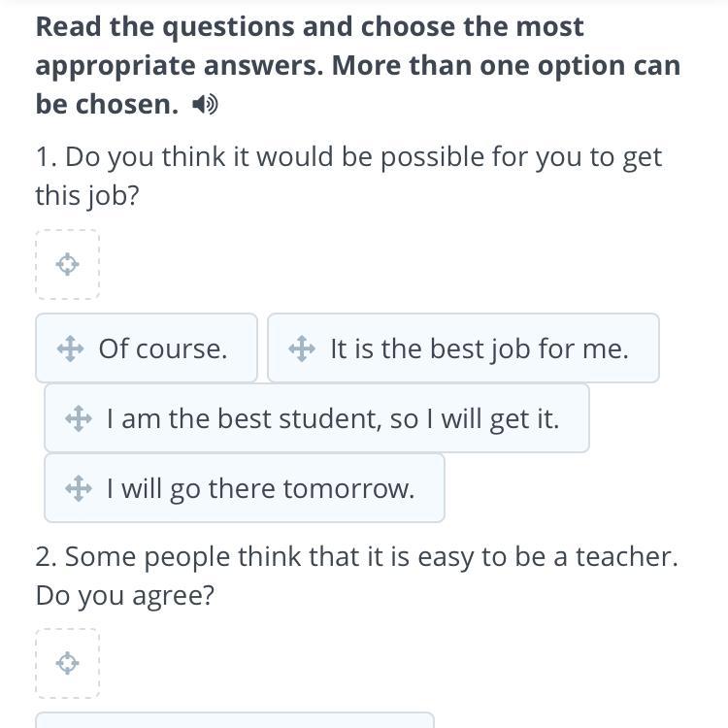Image resolution: width=728 pixels, height=728 pixels.
Task: Click the drag handle on "I will go there tomorrow."
Action: click(79, 488)
